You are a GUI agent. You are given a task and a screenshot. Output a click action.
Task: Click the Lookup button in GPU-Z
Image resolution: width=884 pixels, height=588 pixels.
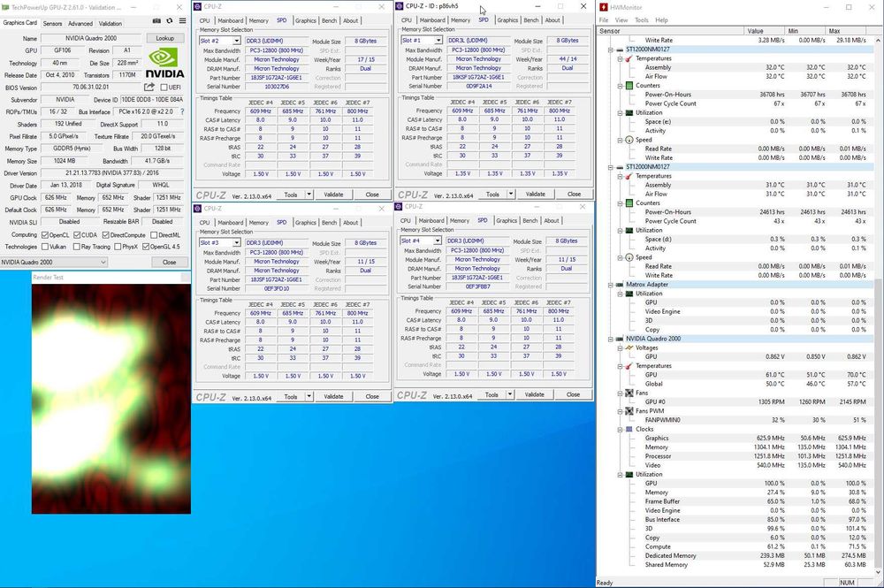164,38
